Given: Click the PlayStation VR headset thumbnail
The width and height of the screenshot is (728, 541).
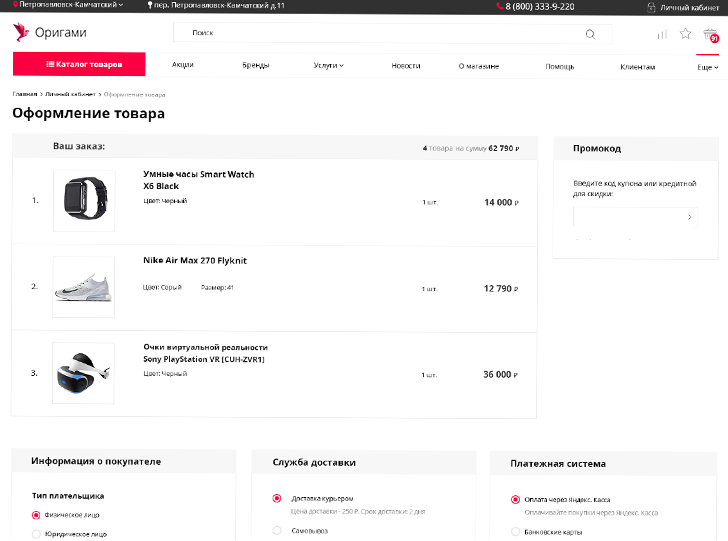Looking at the screenshot, I should click(83, 373).
